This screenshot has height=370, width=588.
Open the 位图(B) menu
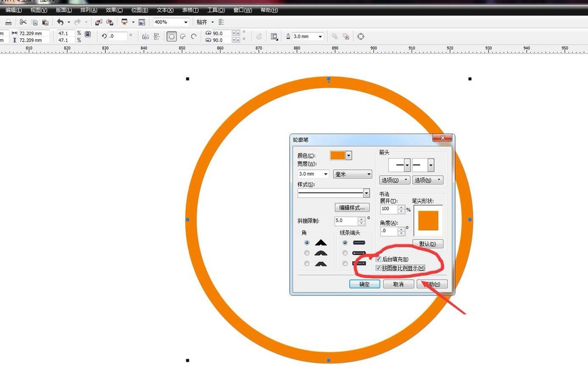tap(139, 10)
